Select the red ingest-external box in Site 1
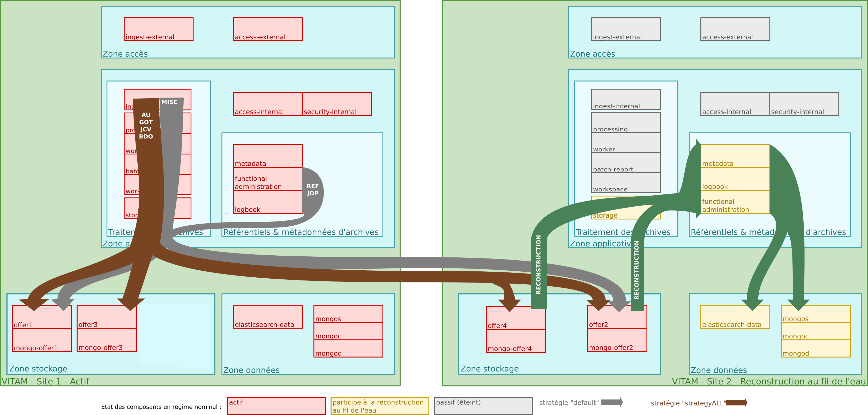 click(x=158, y=29)
